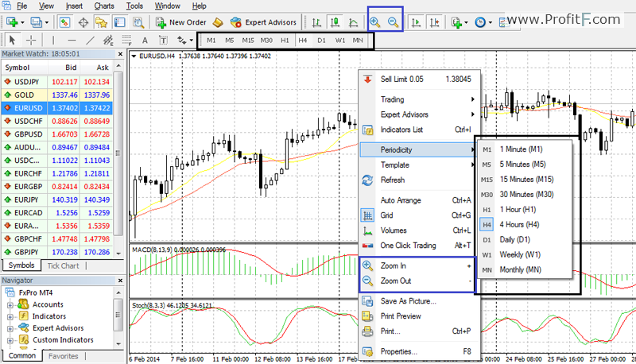Toggle Chart Shift toolbar button
This screenshot has width=636, height=364.
(434, 22)
